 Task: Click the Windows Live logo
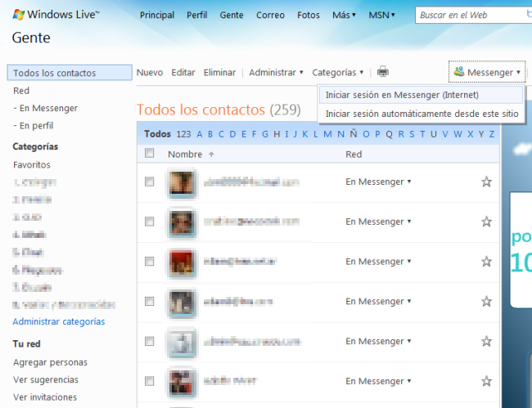point(56,15)
